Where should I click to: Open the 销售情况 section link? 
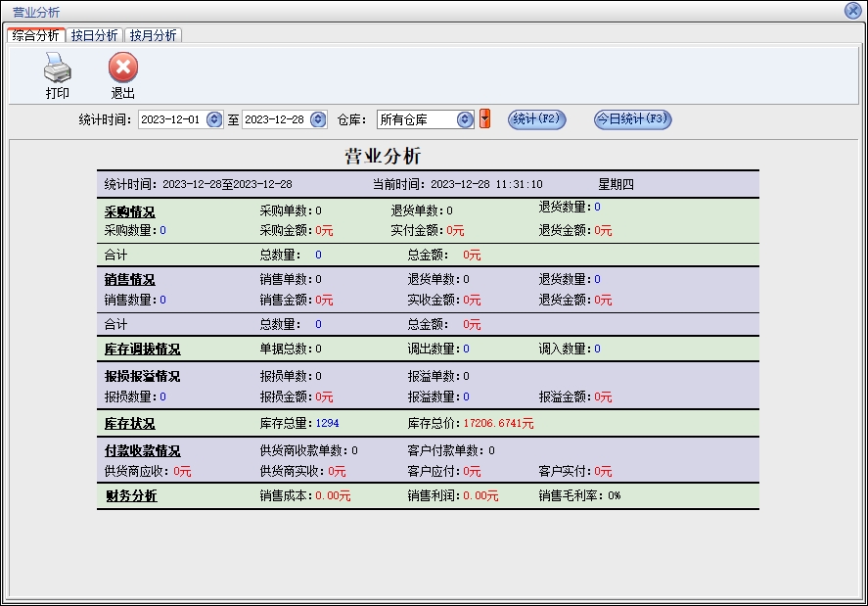(129, 280)
